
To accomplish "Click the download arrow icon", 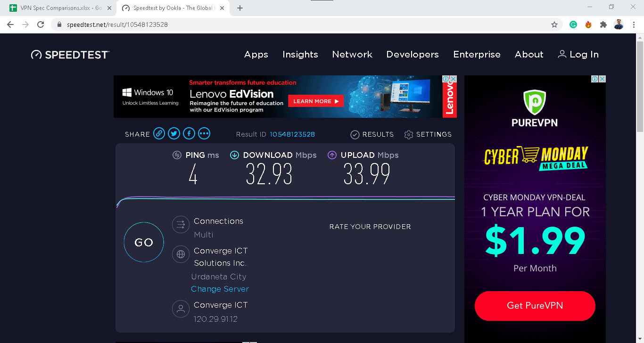I will point(234,155).
